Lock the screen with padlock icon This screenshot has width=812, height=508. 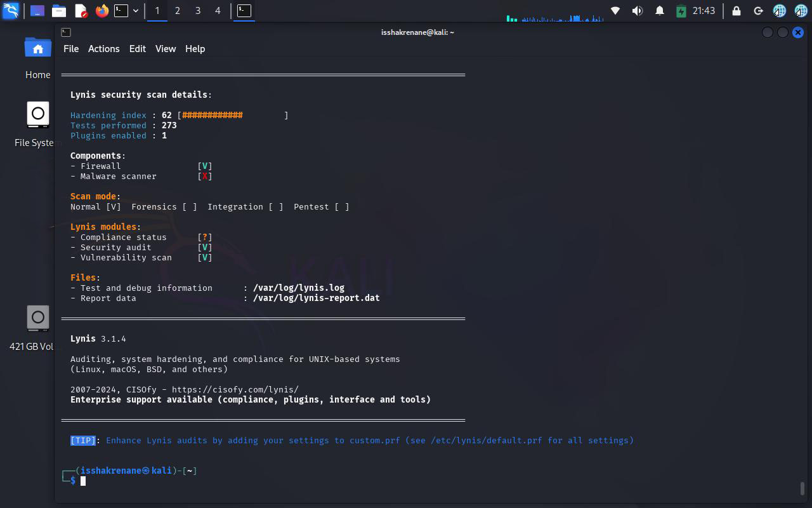click(x=737, y=11)
